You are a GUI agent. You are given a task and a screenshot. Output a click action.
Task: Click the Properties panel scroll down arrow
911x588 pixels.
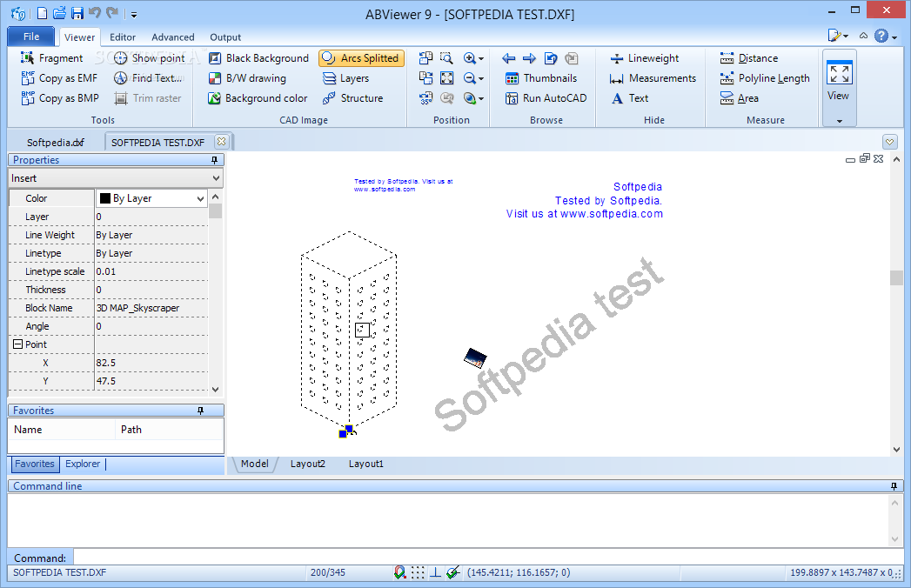(216, 390)
